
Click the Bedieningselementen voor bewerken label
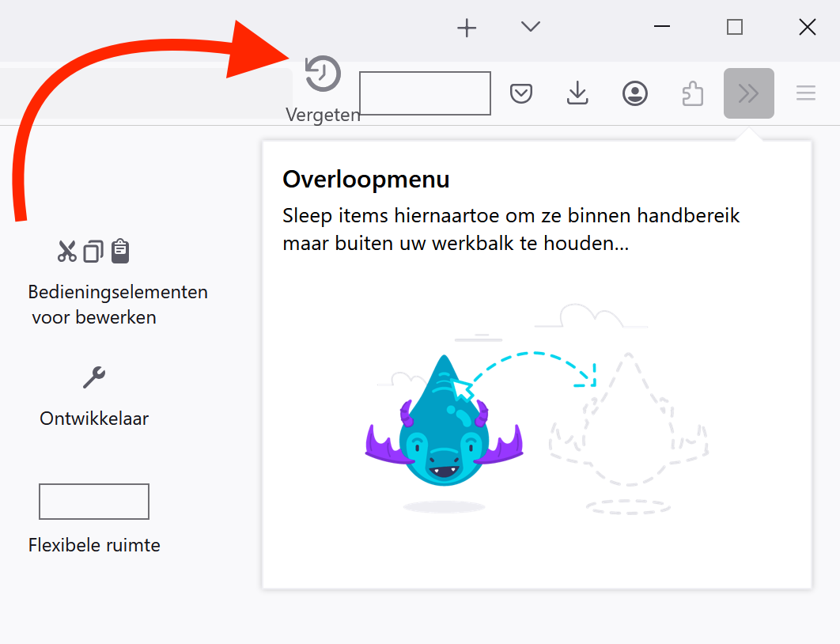pos(118,305)
